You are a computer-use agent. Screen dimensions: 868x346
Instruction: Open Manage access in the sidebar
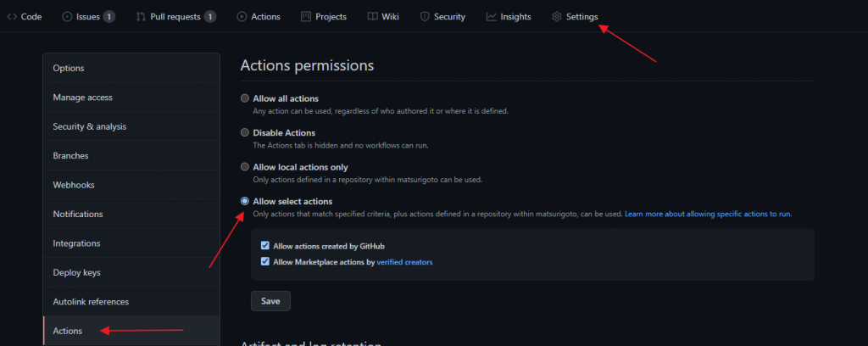click(x=82, y=98)
